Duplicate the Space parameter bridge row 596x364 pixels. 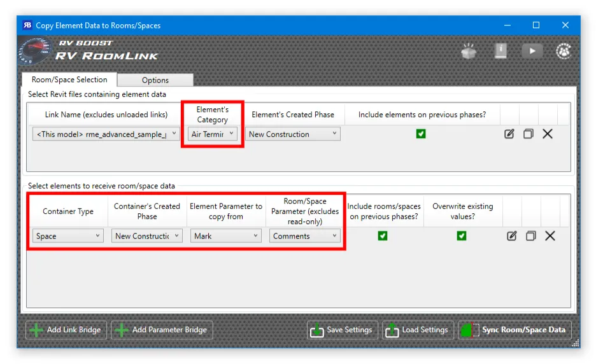(x=531, y=236)
